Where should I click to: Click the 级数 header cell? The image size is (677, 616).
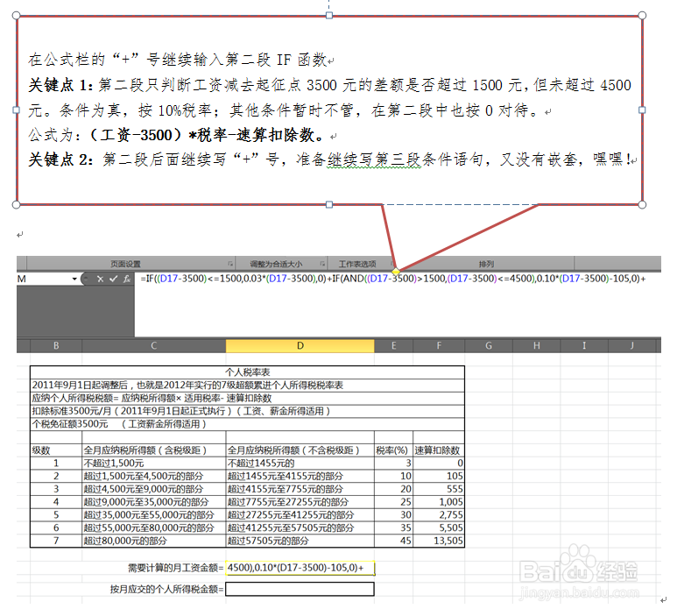[x=56, y=450]
